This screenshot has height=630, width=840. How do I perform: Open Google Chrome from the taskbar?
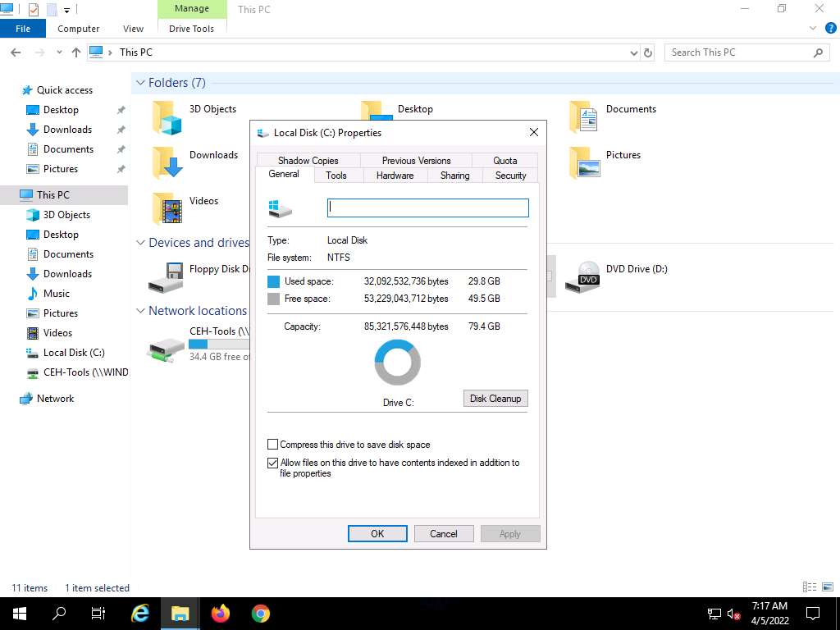[260, 614]
